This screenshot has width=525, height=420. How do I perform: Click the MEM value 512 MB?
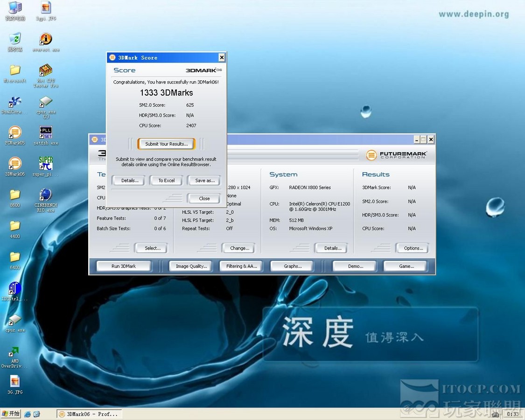pos(296,220)
